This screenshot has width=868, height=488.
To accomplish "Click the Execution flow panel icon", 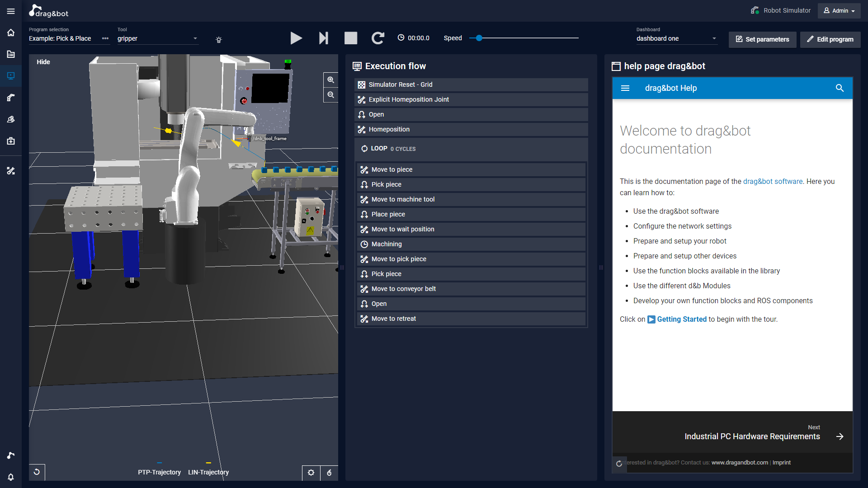I will (357, 66).
